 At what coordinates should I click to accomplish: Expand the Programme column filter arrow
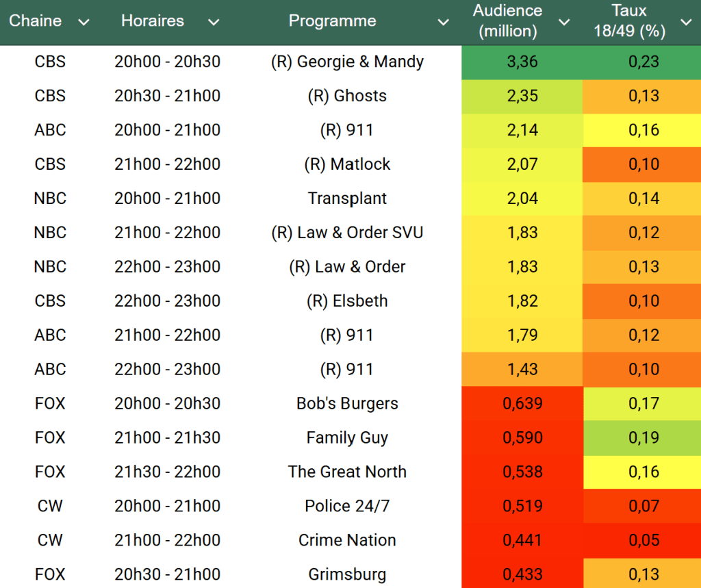(x=444, y=23)
